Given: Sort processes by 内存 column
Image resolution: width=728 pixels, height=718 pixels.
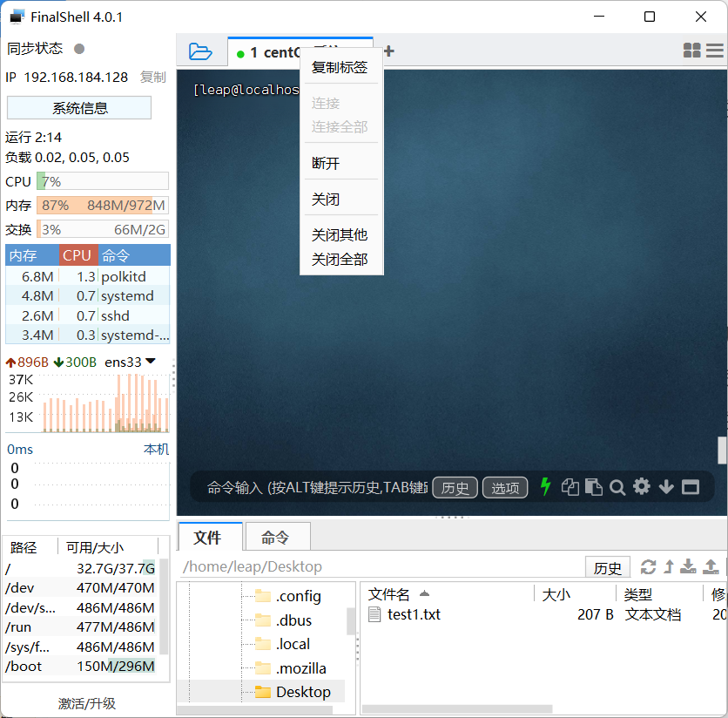Looking at the screenshot, I should 32,255.
